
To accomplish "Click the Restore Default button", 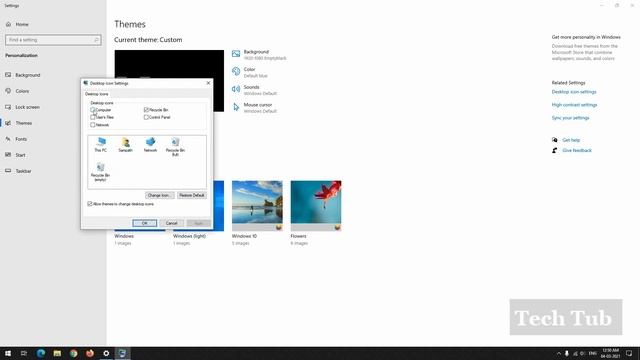I will coord(192,196).
